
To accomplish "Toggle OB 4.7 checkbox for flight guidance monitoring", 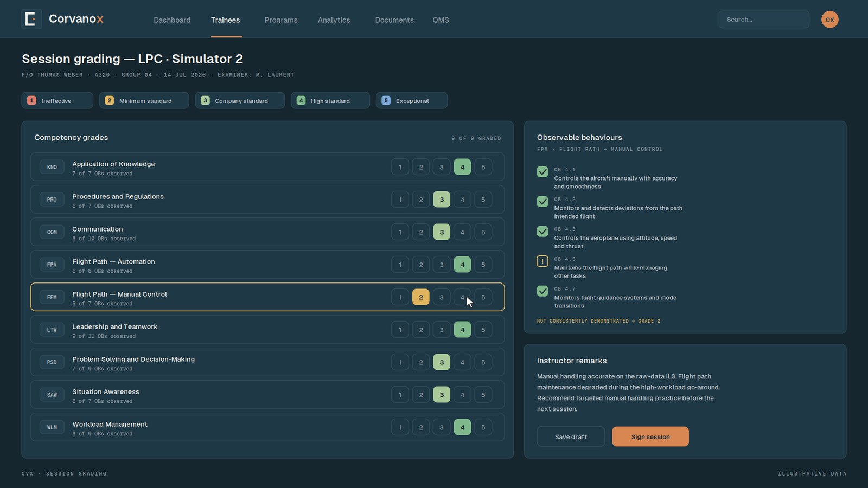I will [542, 291].
